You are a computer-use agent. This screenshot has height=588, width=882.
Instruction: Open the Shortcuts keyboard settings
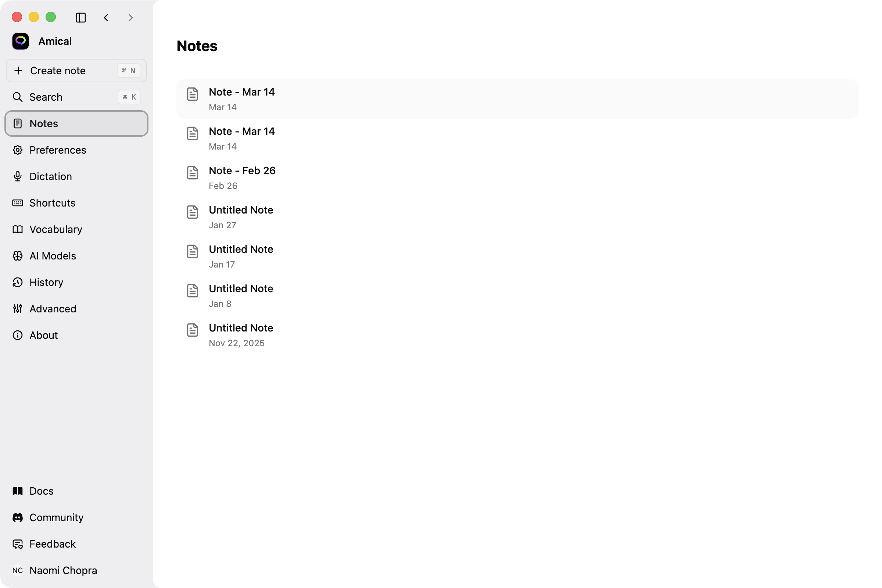(52, 203)
